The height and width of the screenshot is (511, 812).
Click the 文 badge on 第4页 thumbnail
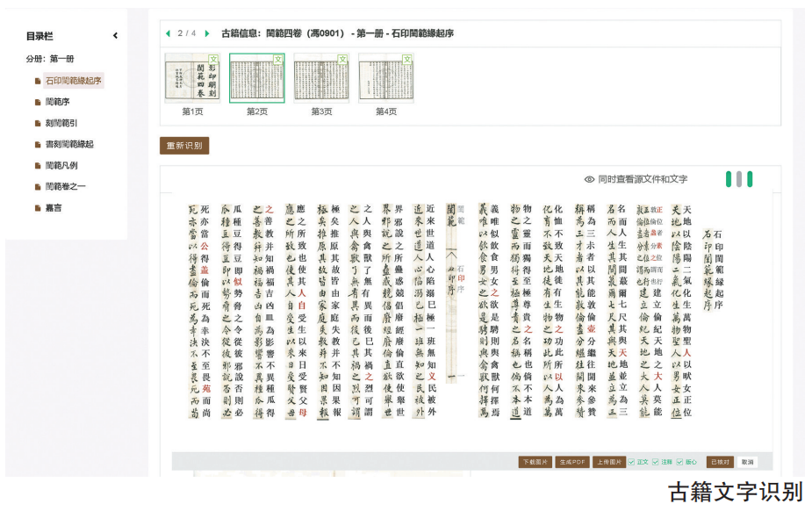(x=407, y=59)
